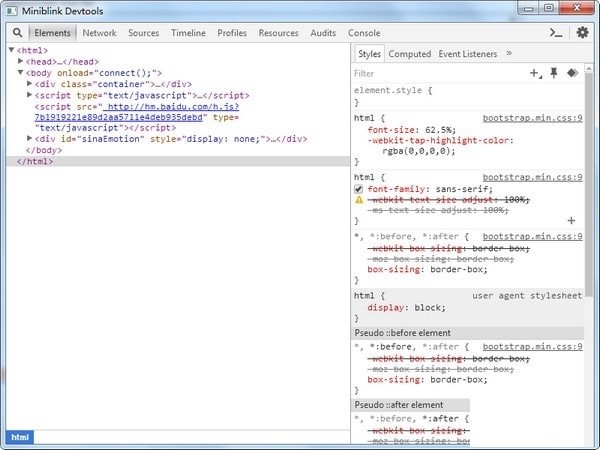Switch to the Network tab
Viewport: 600px width, 450px height.
click(x=99, y=33)
